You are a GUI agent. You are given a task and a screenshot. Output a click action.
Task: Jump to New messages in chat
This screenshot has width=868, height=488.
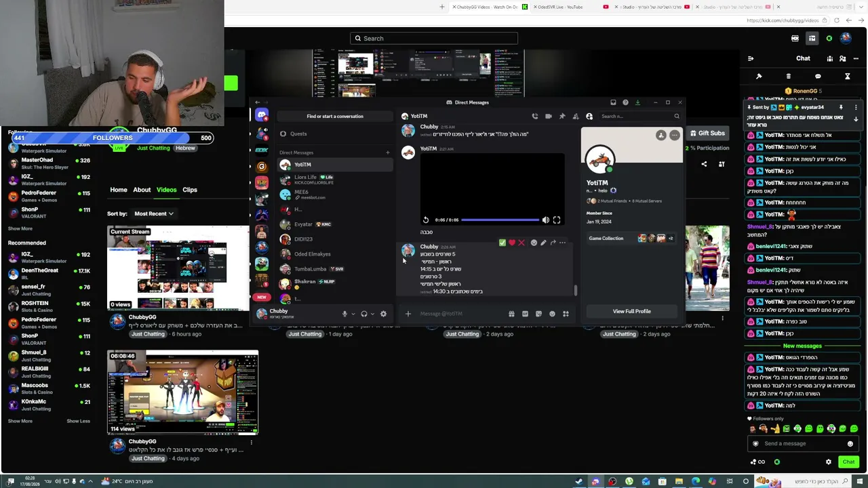click(x=802, y=346)
